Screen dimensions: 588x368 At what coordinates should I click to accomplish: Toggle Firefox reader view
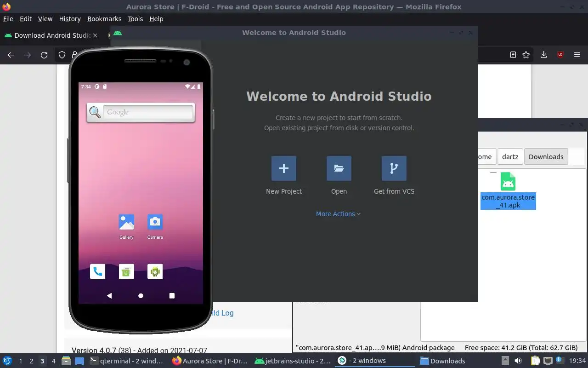click(513, 55)
